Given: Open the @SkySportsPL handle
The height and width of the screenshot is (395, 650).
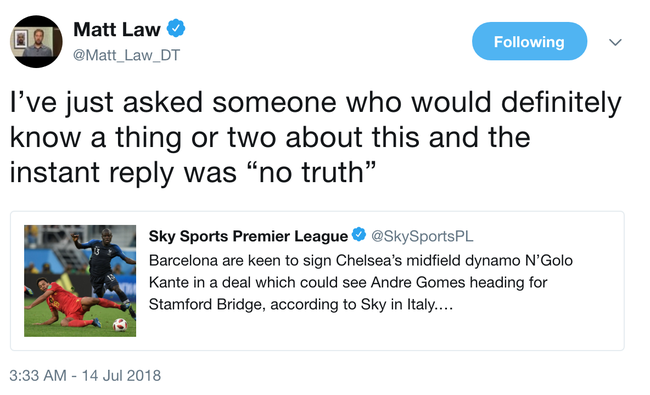Looking at the screenshot, I should (422, 236).
